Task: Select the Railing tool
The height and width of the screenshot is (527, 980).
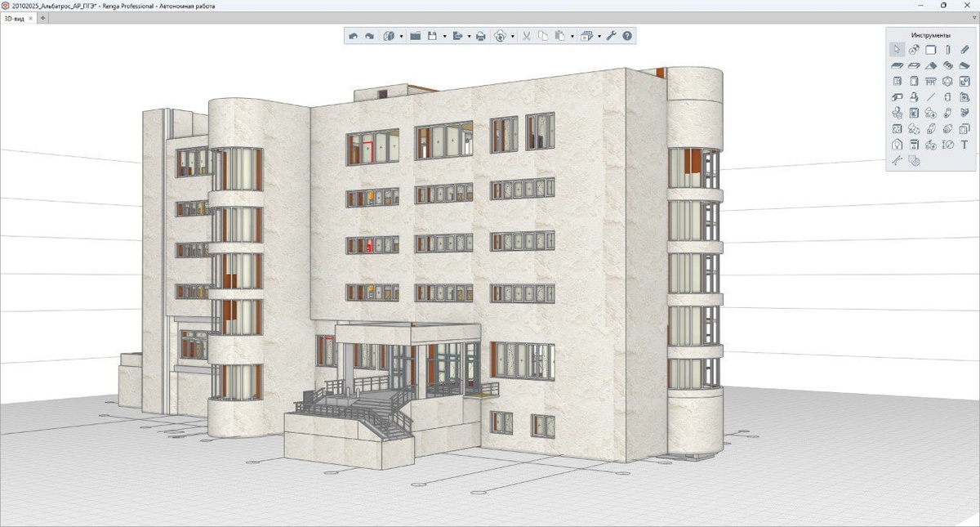Action: (931, 81)
